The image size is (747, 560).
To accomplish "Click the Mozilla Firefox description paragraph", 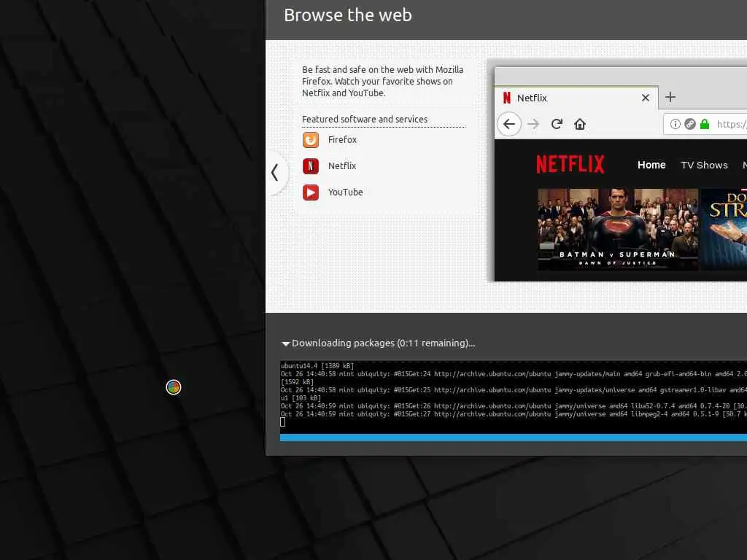I will pyautogui.click(x=382, y=82).
